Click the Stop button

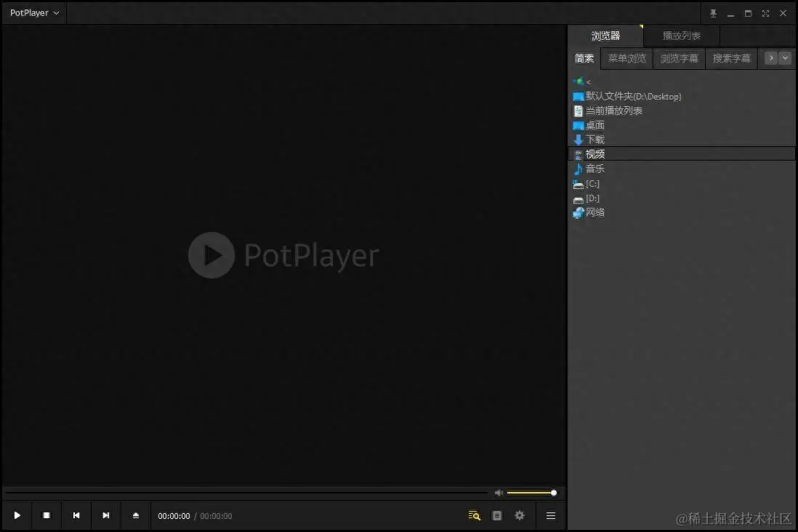point(47,516)
